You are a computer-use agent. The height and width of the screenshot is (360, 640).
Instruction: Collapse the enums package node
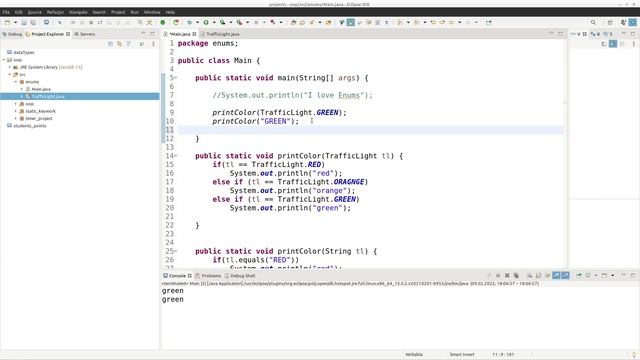click(x=16, y=82)
